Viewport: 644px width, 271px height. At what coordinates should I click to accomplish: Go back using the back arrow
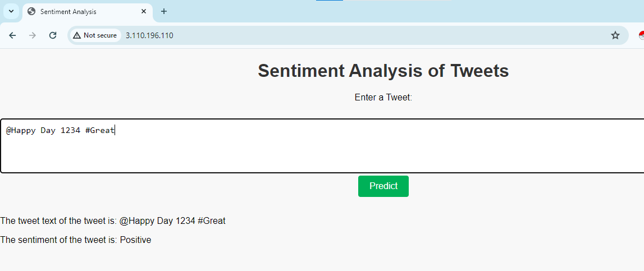[x=12, y=35]
